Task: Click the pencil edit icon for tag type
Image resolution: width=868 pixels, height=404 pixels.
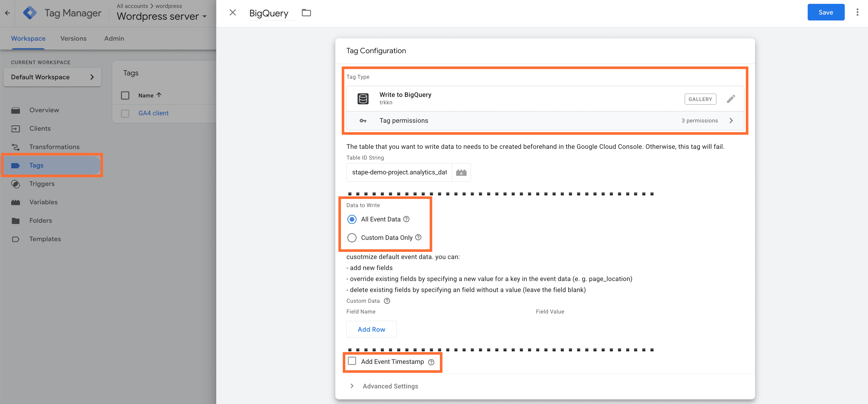Action: (730, 99)
